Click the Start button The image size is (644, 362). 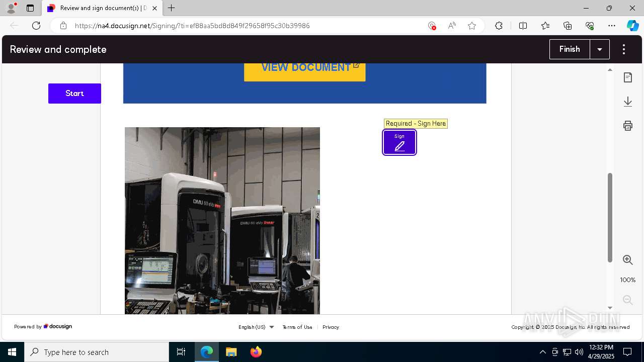click(74, 94)
